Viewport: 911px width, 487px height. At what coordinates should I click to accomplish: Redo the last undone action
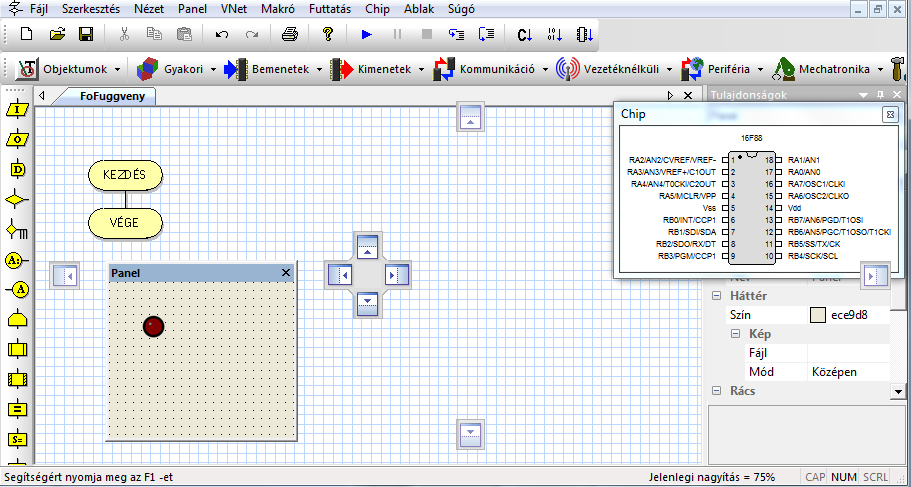(x=252, y=34)
